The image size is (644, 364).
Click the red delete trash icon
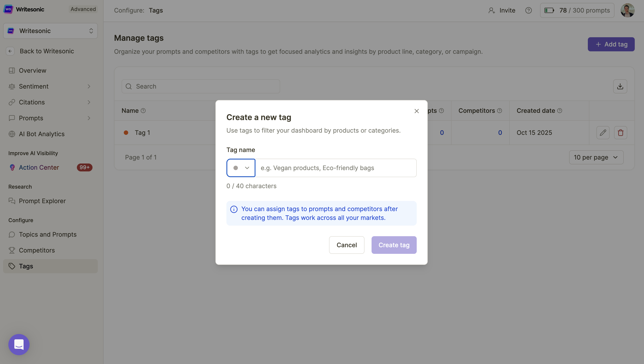tap(620, 133)
